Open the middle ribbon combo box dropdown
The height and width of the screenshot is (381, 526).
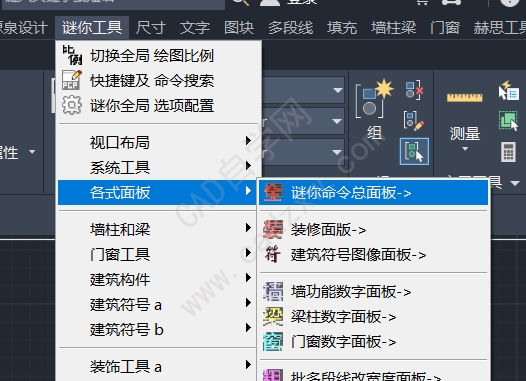tap(337, 121)
